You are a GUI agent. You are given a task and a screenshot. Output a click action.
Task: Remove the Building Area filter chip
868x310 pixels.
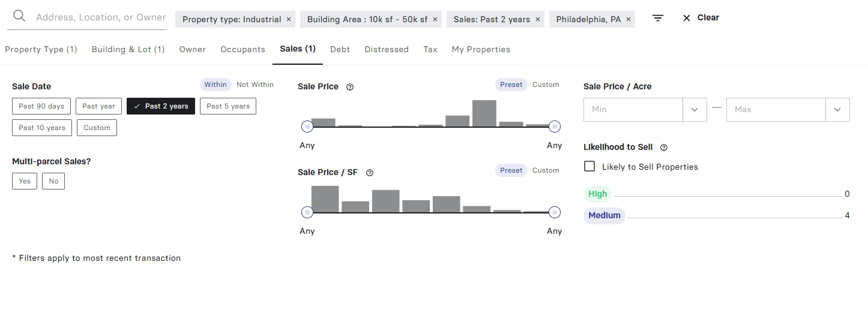click(x=435, y=19)
